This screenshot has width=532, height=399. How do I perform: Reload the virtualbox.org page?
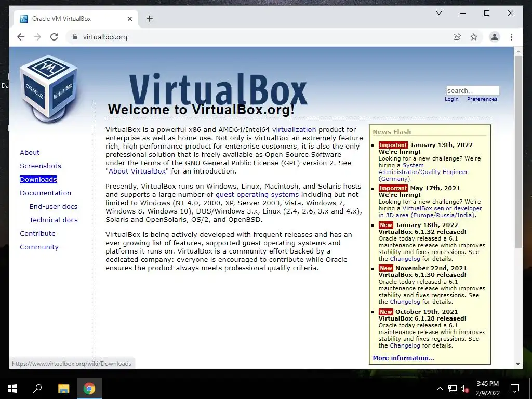point(54,37)
